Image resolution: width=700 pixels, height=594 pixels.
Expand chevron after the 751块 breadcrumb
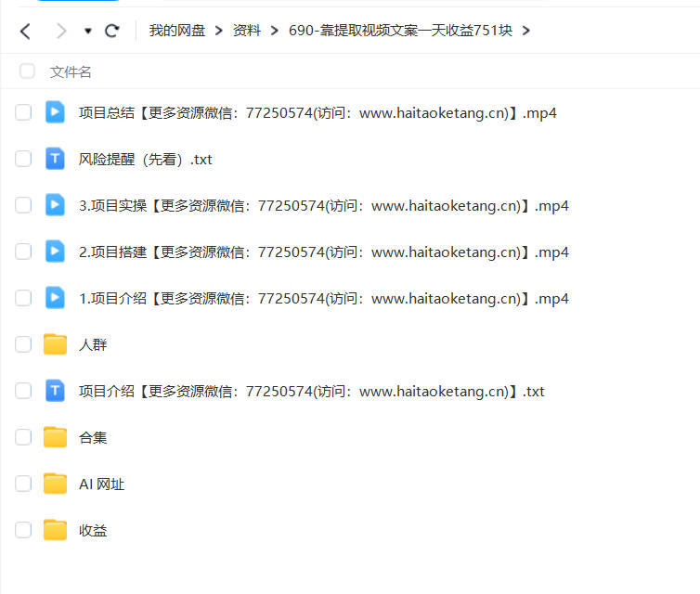coord(525,31)
